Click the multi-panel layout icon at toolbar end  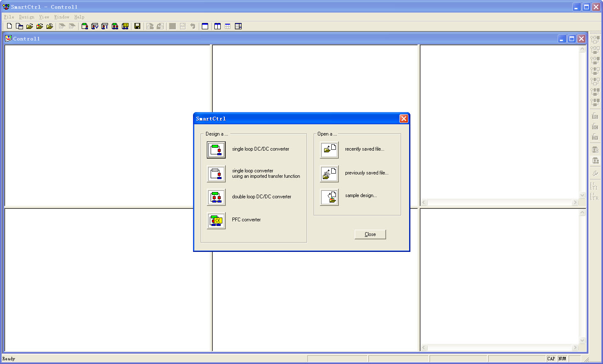click(x=238, y=26)
